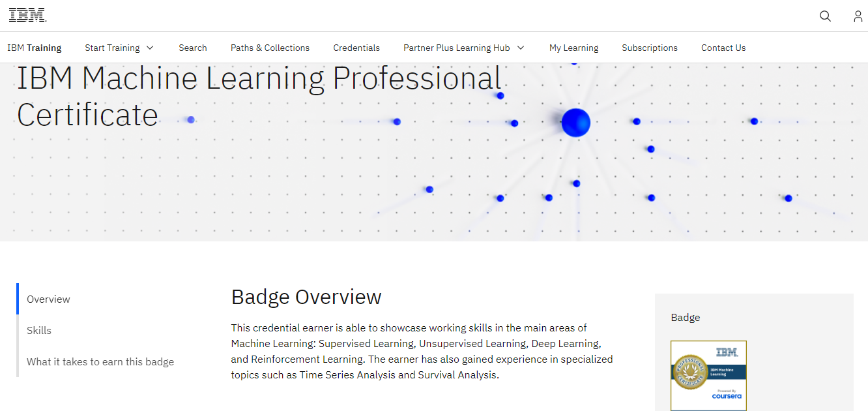Jump to the Skills section

39,330
